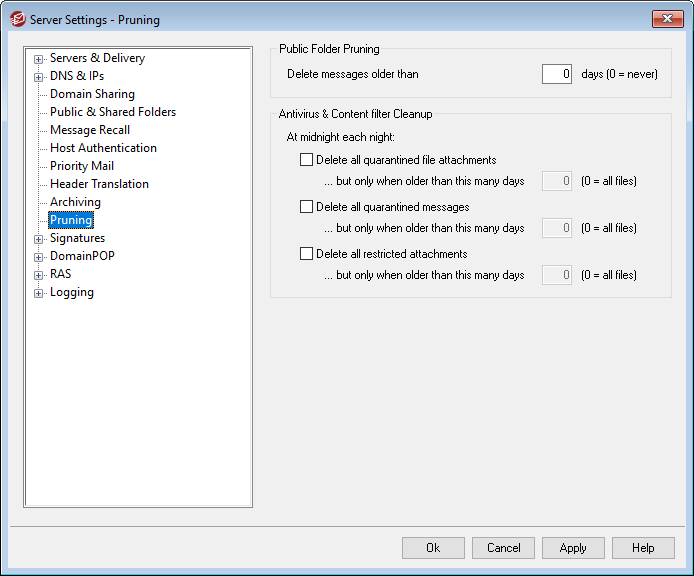The image size is (694, 576).
Task: Open Public & Shared Folders settings
Action: [x=112, y=112]
